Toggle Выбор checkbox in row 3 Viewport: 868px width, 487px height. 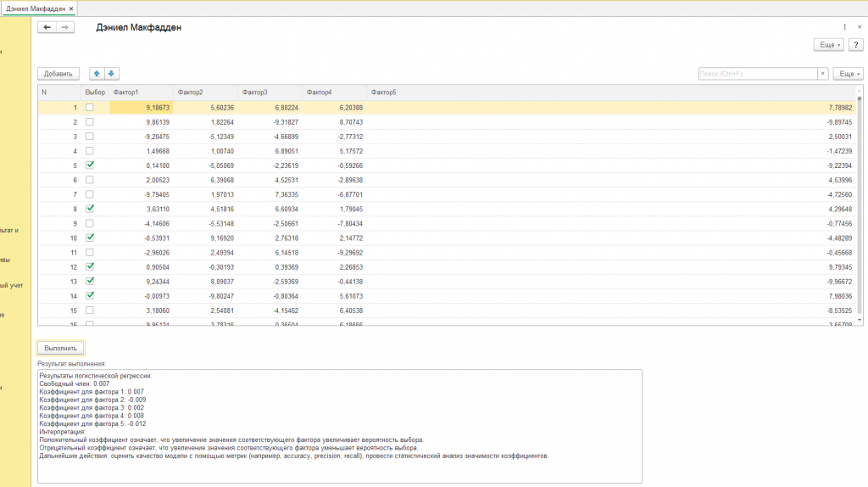pyautogui.click(x=90, y=137)
